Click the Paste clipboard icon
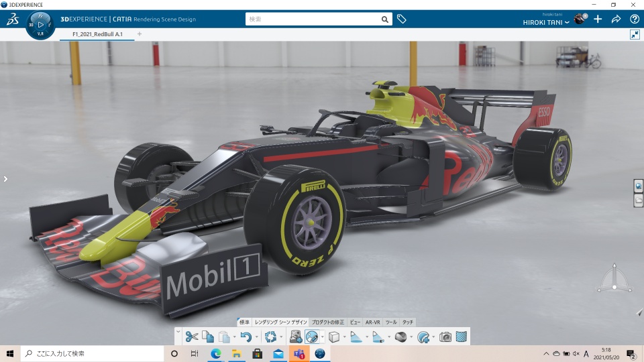Viewport: 644px width, 362px height. 224,337
